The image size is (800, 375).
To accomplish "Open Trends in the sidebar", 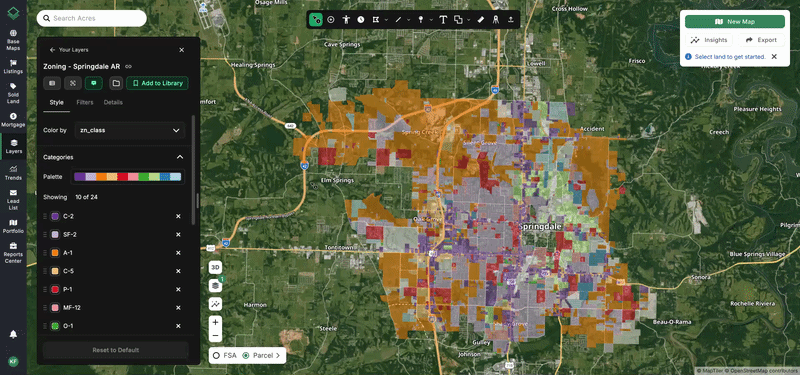I will click(x=13, y=172).
